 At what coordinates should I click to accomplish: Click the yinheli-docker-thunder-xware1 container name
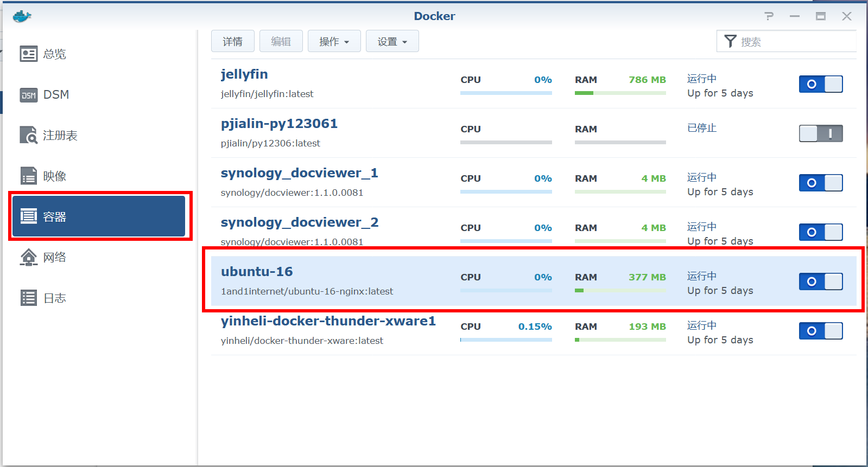click(328, 321)
